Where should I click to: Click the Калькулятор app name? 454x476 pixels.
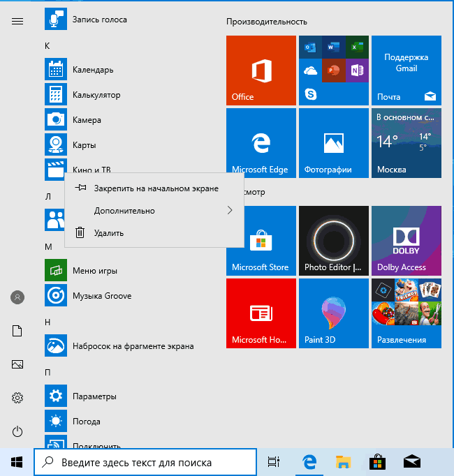(x=96, y=95)
